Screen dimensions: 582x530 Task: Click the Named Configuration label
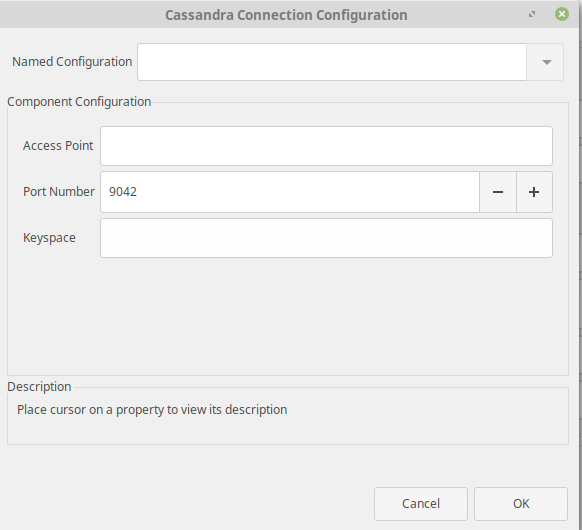[x=72, y=62]
